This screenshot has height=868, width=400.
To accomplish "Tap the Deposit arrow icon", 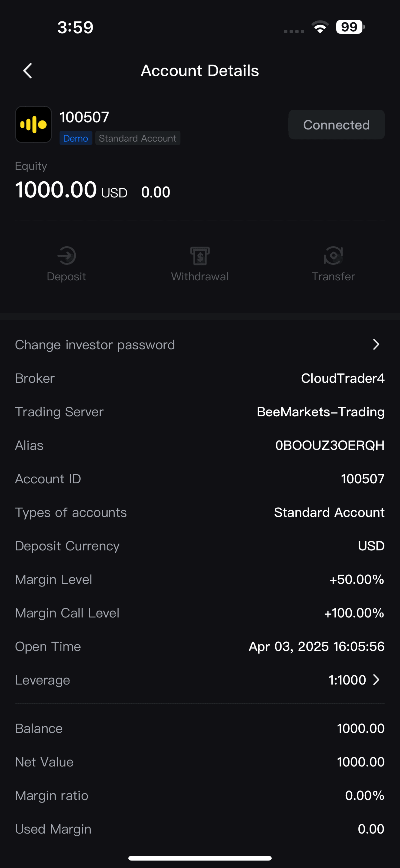I will [x=66, y=255].
